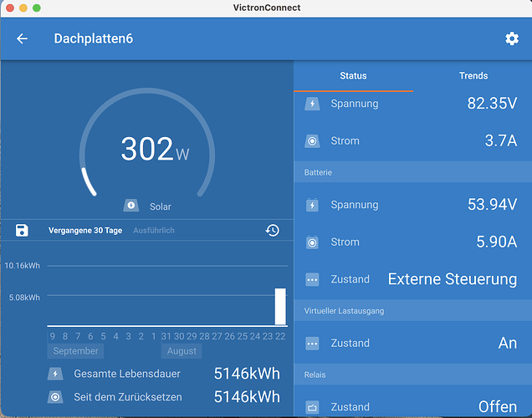Image resolution: width=532 pixels, height=418 pixels.
Task: Open settings with the gear icon
Action: point(512,38)
